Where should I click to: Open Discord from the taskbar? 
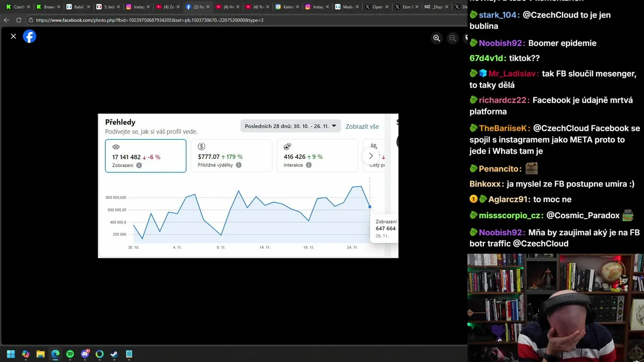85,354
